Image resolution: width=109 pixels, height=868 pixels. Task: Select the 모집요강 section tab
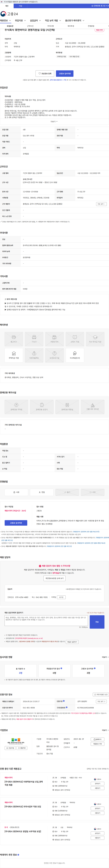pyautogui.click(x=10, y=26)
